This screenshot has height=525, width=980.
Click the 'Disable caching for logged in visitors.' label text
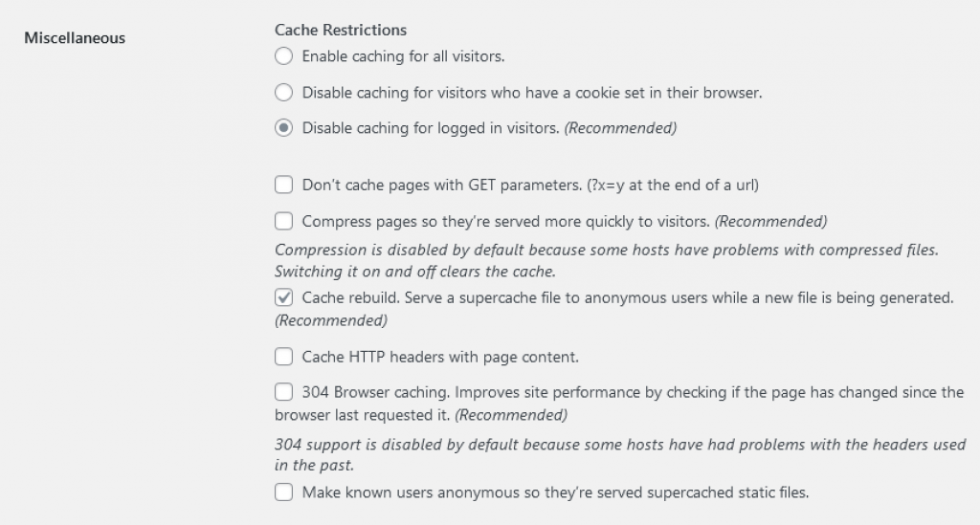(x=431, y=128)
